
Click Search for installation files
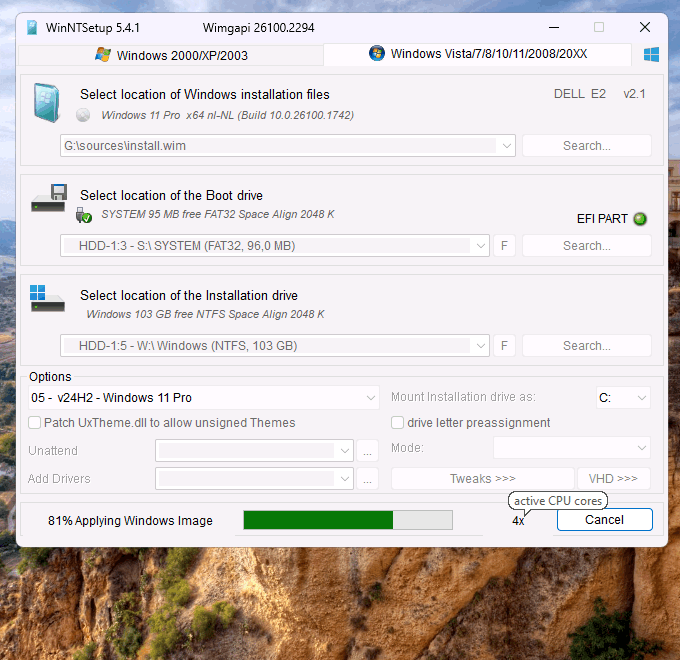pos(586,146)
